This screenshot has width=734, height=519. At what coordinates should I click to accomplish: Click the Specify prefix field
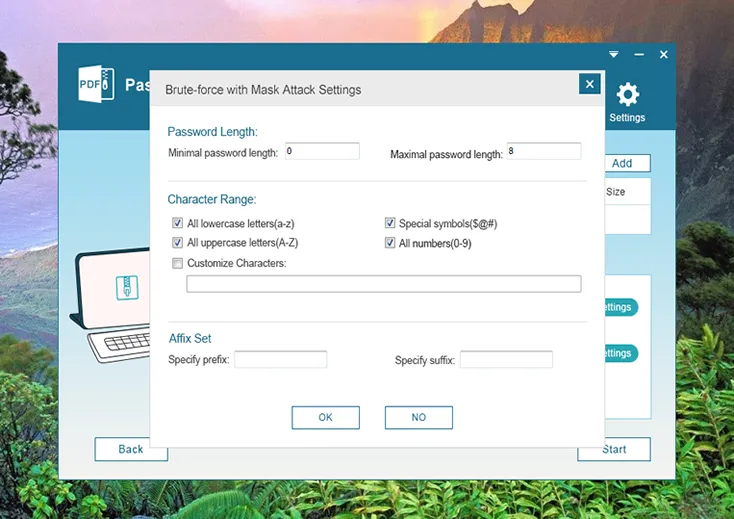[280, 359]
